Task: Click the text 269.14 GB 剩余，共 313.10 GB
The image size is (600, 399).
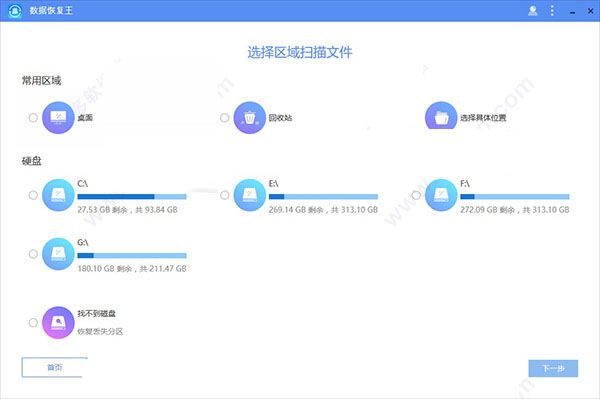Action: 323,210
